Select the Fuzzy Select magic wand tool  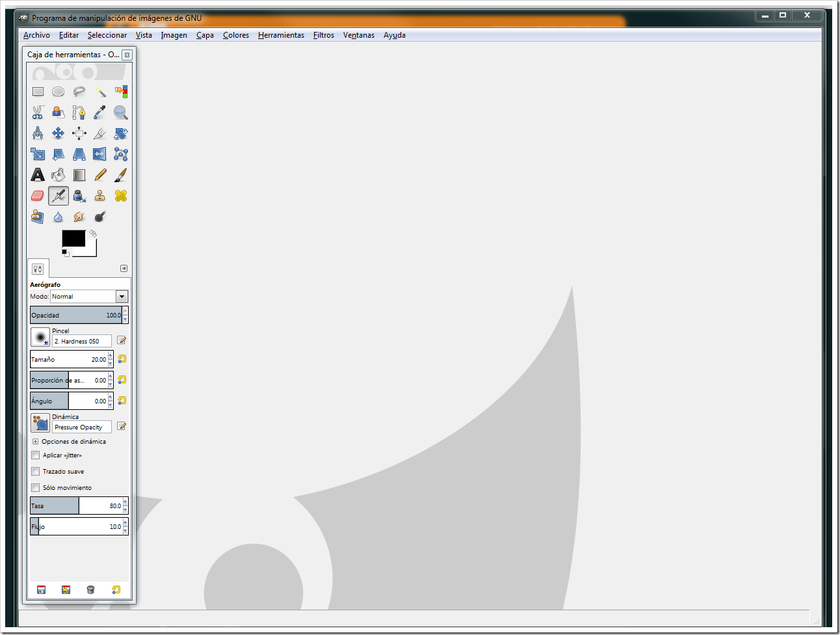click(x=100, y=92)
